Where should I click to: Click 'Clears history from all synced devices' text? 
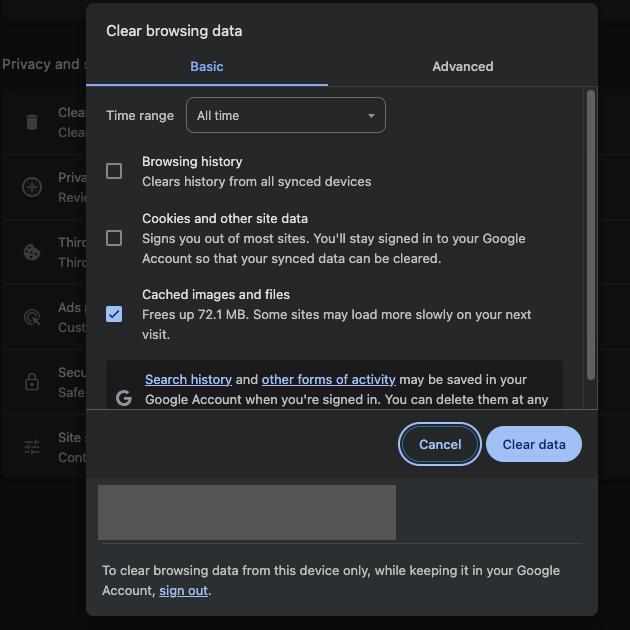256,182
